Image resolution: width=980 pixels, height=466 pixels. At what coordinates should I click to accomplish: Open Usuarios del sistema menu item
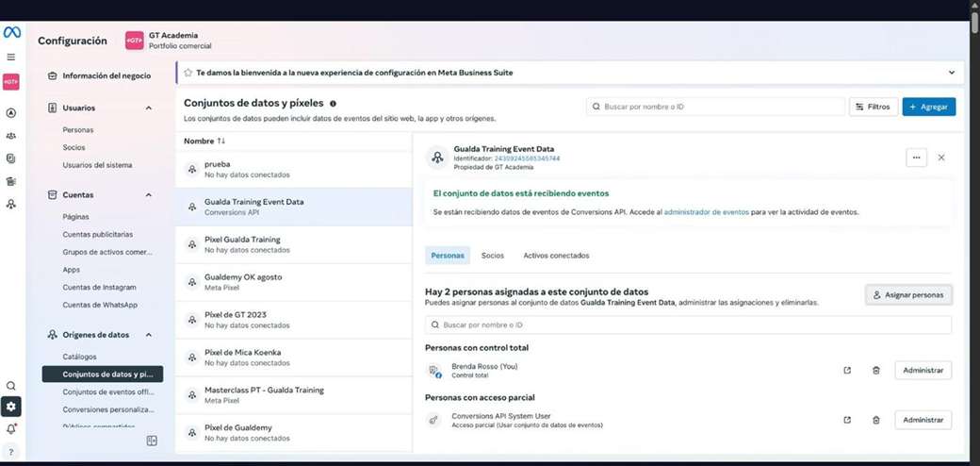coord(97,165)
